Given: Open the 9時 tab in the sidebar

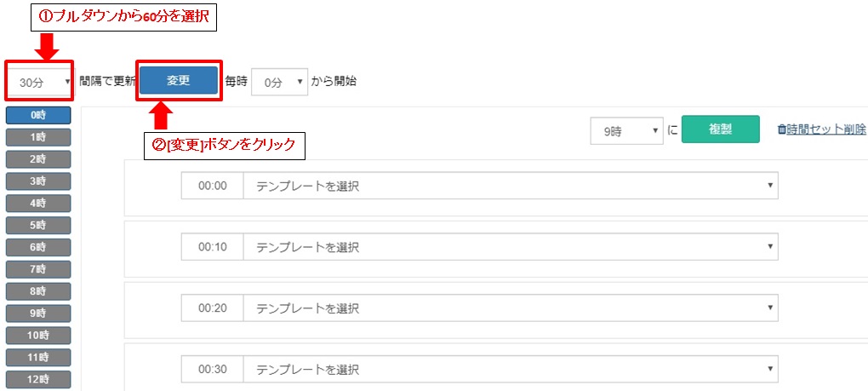Looking at the screenshot, I should (38, 313).
